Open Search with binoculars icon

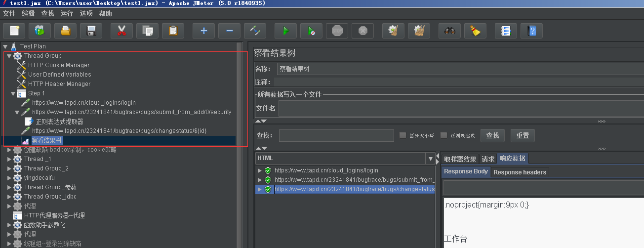pos(449,31)
